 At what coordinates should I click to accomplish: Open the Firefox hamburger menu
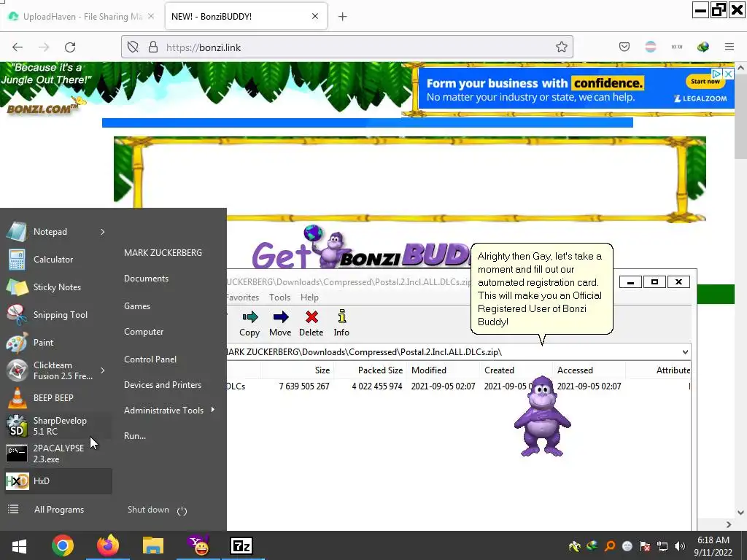click(729, 47)
